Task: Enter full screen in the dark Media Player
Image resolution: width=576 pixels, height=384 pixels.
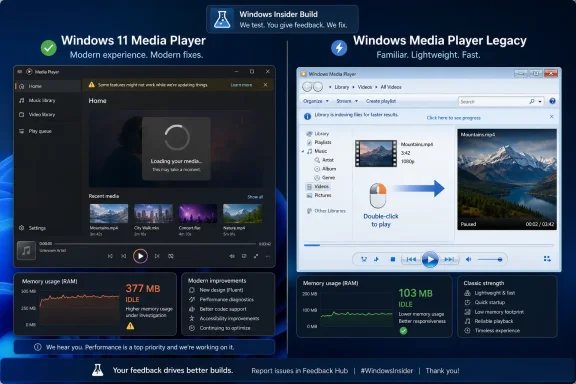Action: 256,256
